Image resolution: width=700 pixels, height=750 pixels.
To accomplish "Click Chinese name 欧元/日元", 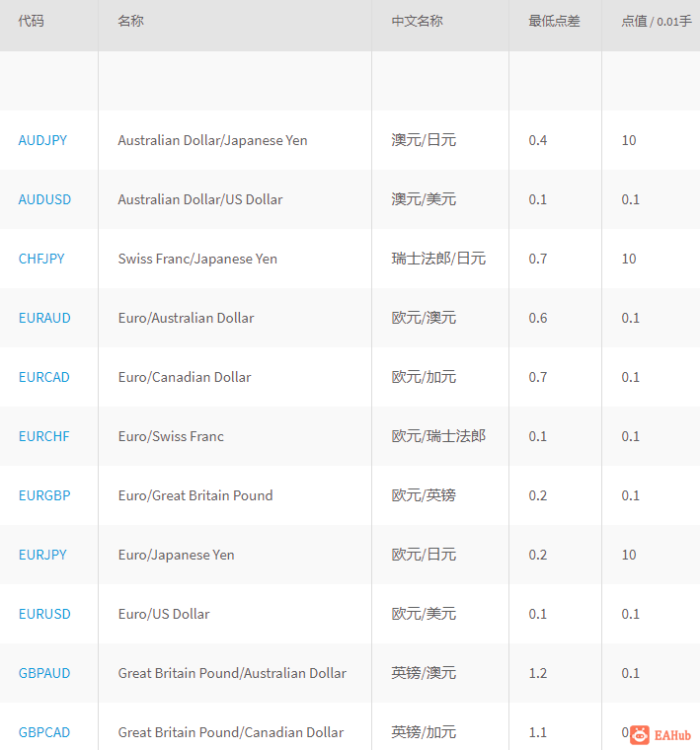I will pos(424,555).
